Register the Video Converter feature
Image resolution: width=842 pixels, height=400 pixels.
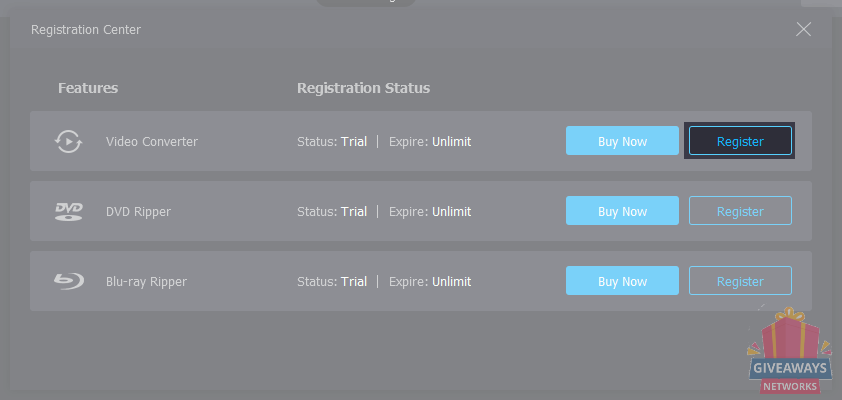[740, 141]
